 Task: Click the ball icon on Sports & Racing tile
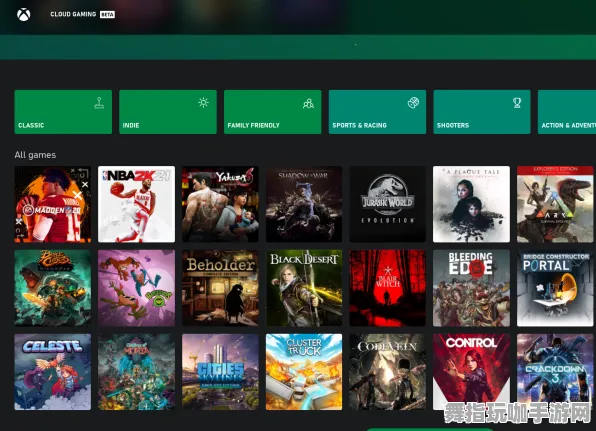pyautogui.click(x=413, y=103)
